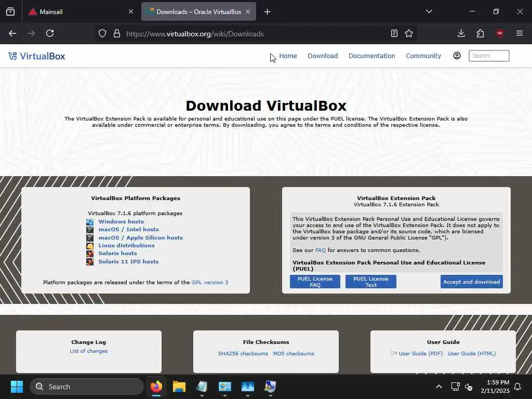Close the Downloads – Oracle VirtualBox tab

[248, 11]
